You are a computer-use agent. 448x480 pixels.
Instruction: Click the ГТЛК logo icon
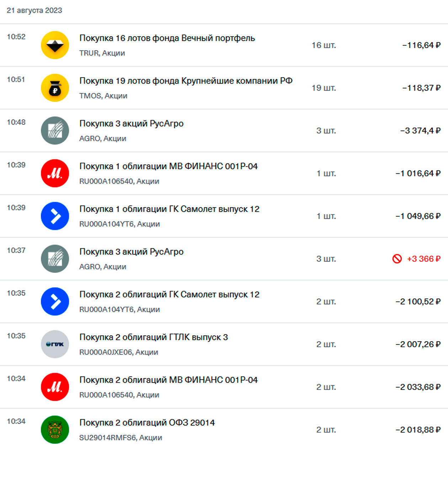[x=55, y=344]
